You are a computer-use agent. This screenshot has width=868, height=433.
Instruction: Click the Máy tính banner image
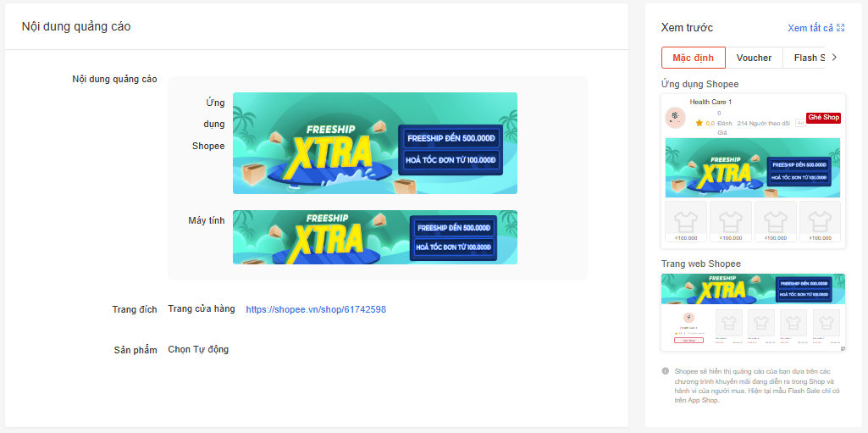click(375, 237)
